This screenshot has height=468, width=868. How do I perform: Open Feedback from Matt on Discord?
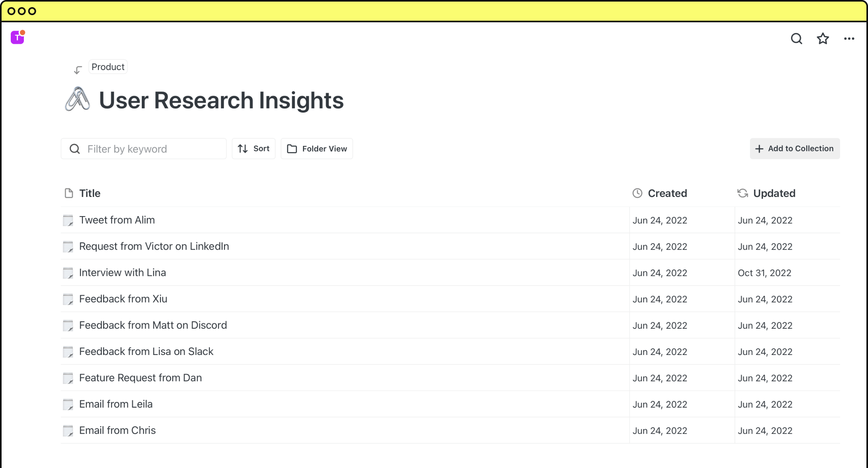153,325
